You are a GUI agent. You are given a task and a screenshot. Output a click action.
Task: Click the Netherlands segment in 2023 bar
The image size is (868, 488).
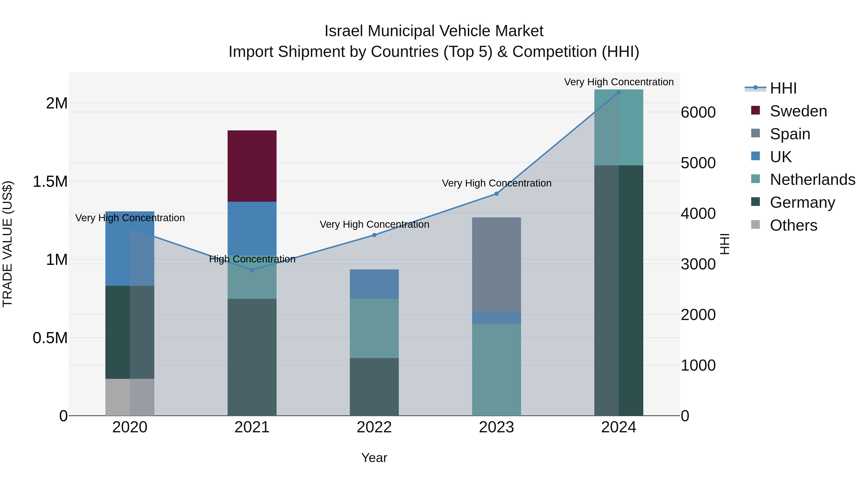496,370
